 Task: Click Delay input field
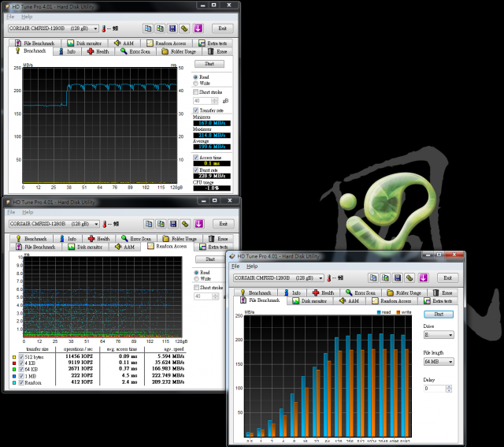tap(435, 389)
